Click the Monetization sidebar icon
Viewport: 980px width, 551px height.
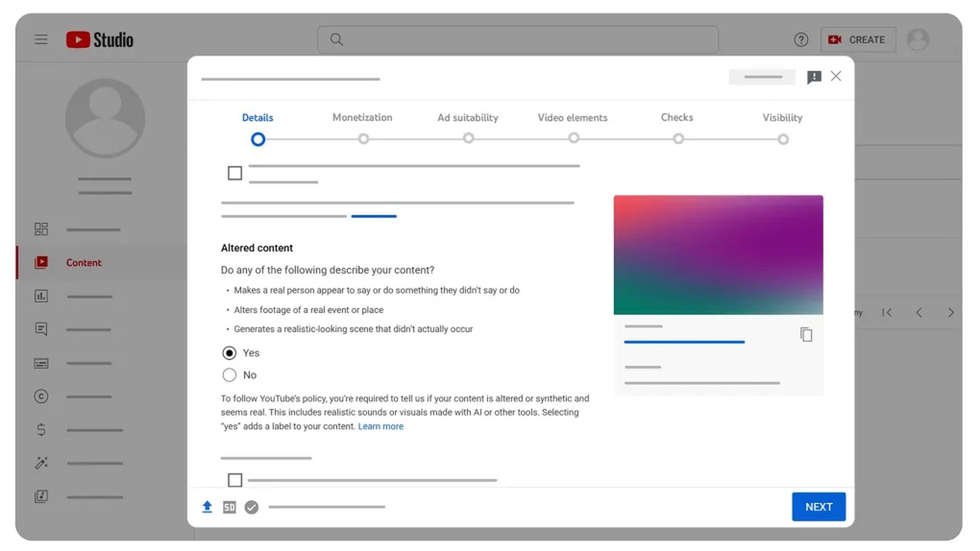click(x=40, y=429)
